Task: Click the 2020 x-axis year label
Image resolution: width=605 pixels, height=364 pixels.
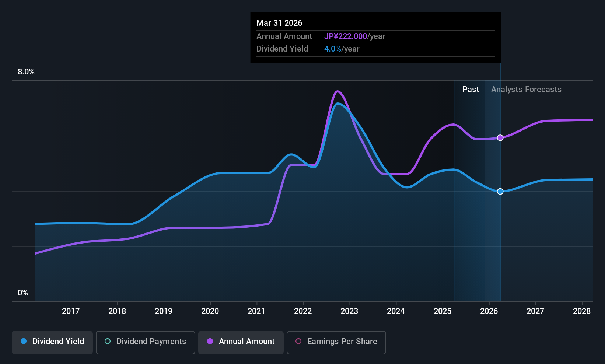Action: (210, 311)
